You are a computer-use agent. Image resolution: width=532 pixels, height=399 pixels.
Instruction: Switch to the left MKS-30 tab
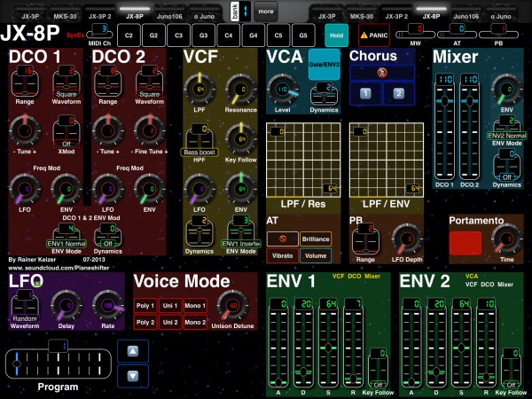[x=65, y=14]
